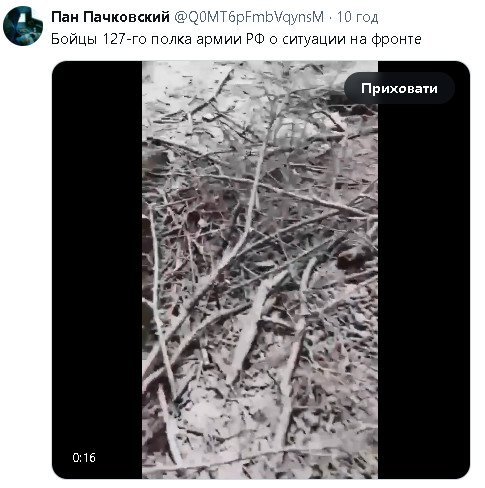Click the snowy branches video thumbnail top area
The height and width of the screenshot is (488, 485).
pos(260,100)
